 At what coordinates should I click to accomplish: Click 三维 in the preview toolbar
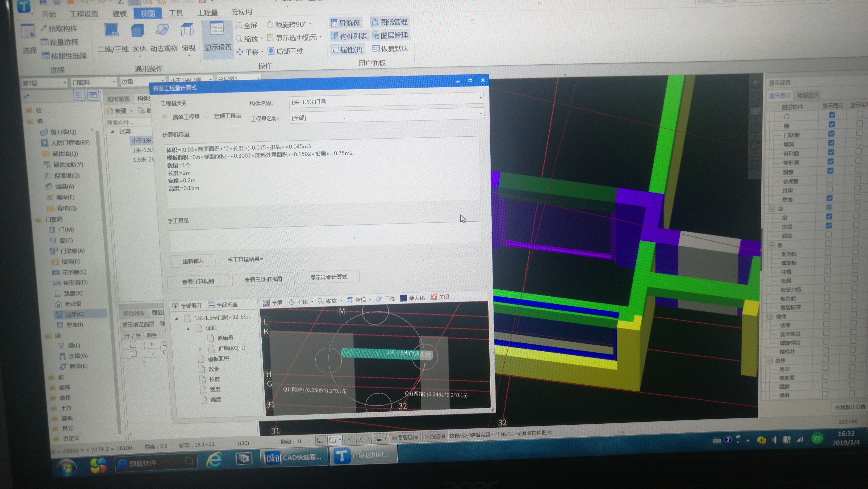tap(385, 299)
